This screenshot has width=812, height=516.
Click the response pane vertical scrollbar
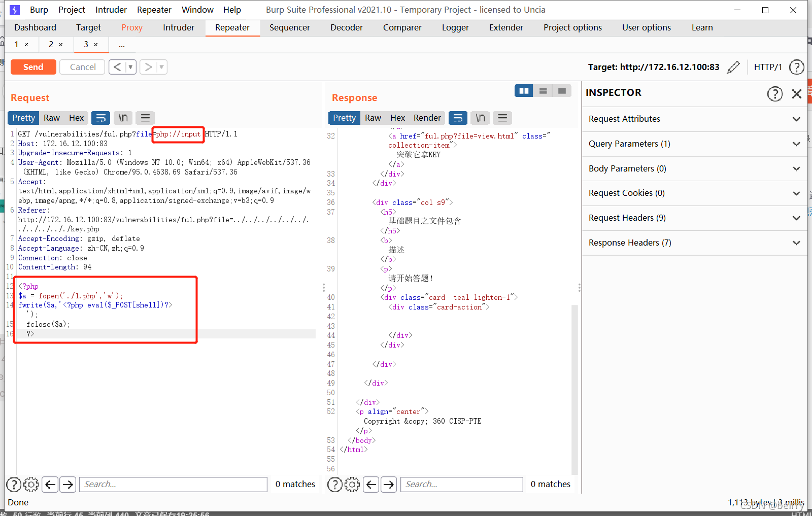(x=574, y=389)
